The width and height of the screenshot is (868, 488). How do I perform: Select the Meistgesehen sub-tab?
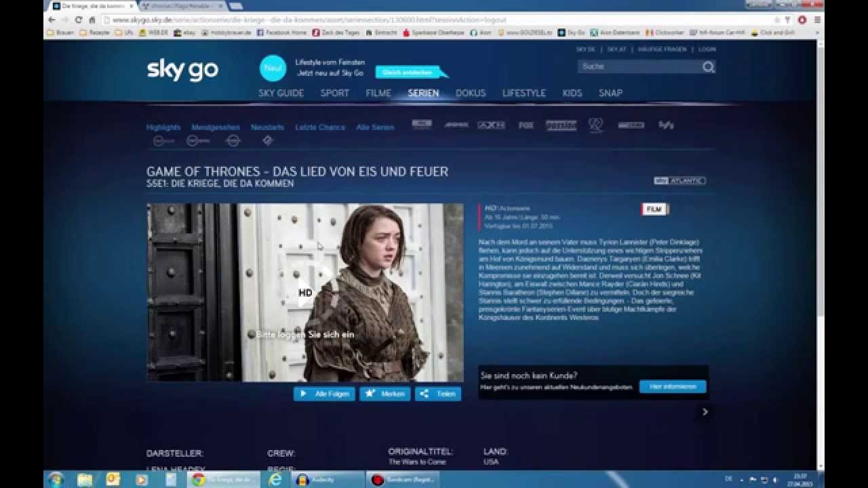[216, 127]
